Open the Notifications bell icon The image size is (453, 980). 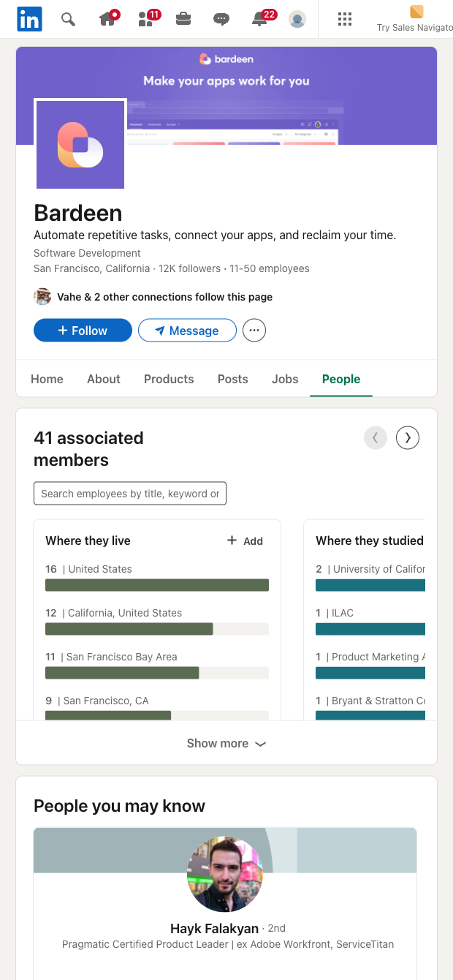point(260,19)
